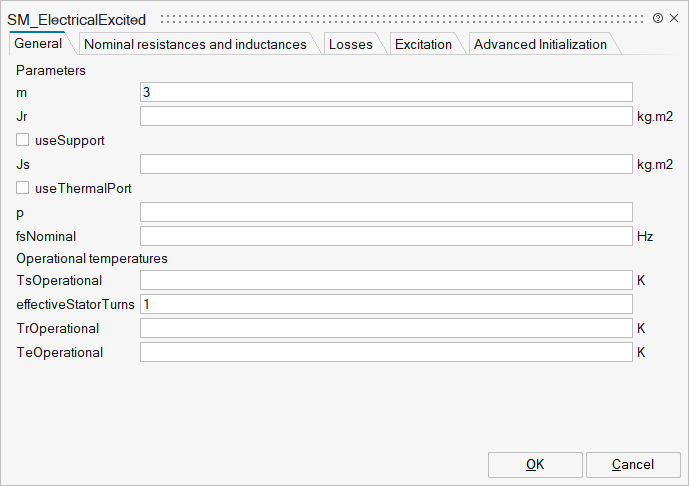The image size is (689, 486).
Task: Enable the useSupport checkbox
Action: point(23,141)
